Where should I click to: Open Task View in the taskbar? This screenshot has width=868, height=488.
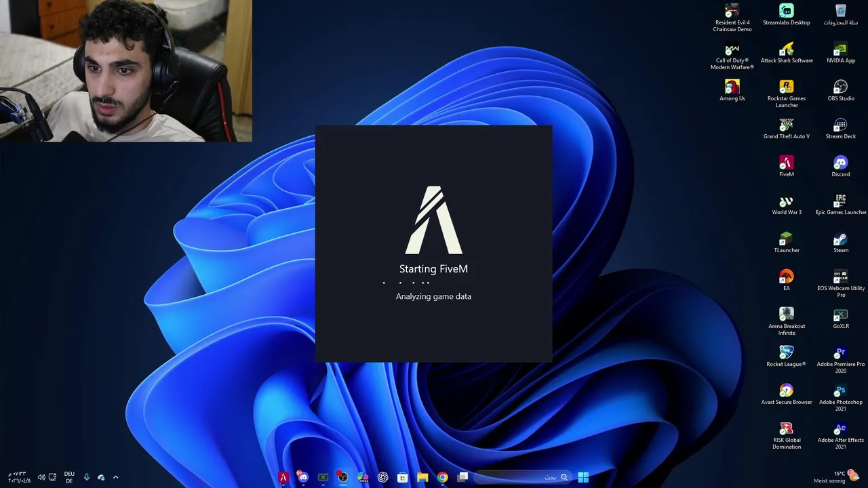[462, 477]
